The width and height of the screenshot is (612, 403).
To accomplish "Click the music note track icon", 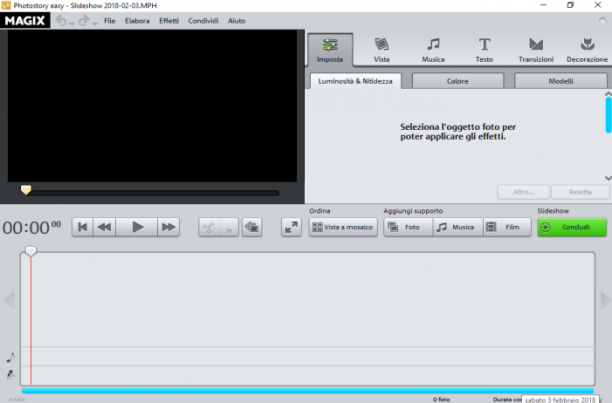I will click(x=11, y=357).
